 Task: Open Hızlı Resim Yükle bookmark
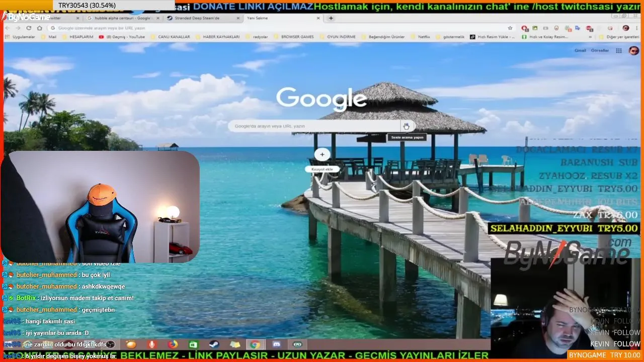pos(492,37)
